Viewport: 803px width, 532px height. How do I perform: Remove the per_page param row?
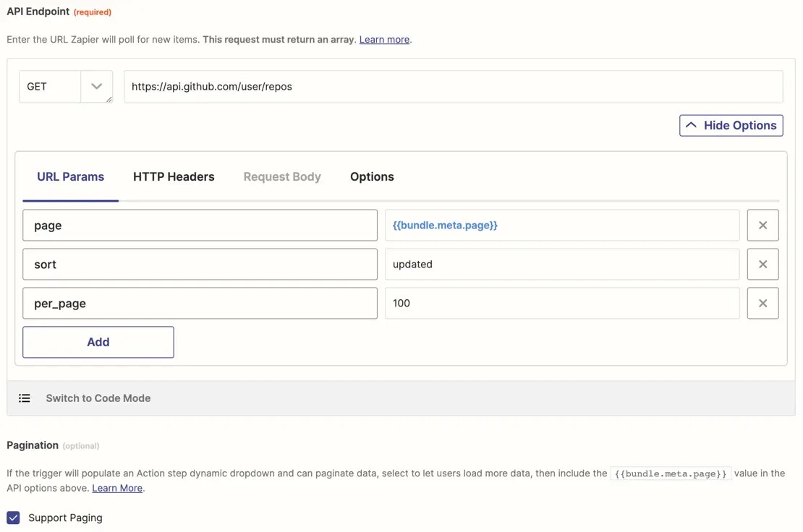point(762,304)
